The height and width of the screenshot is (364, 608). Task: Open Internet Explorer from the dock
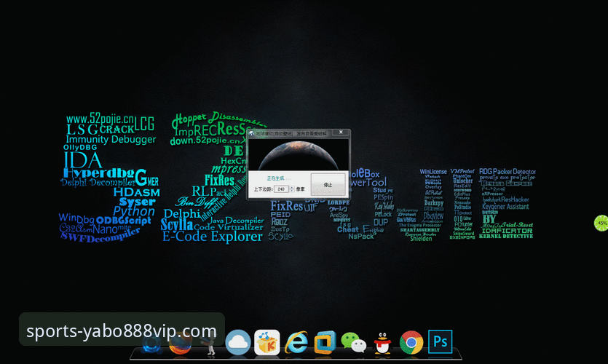(296, 342)
